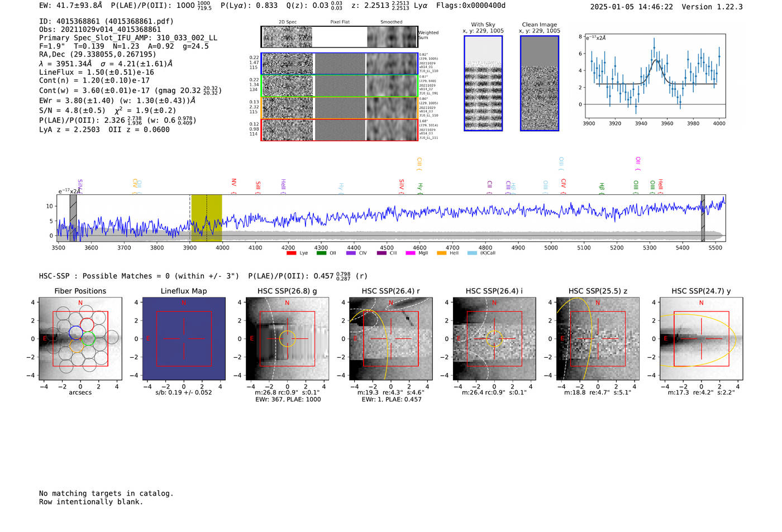Open the HSC SSP(24.7) y image
Screen dimensions: 782x532
tap(701, 338)
